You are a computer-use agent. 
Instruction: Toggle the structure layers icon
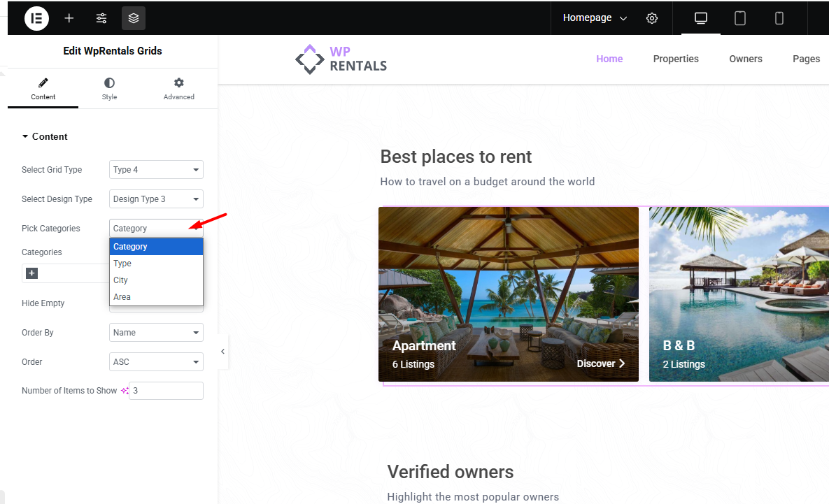134,18
